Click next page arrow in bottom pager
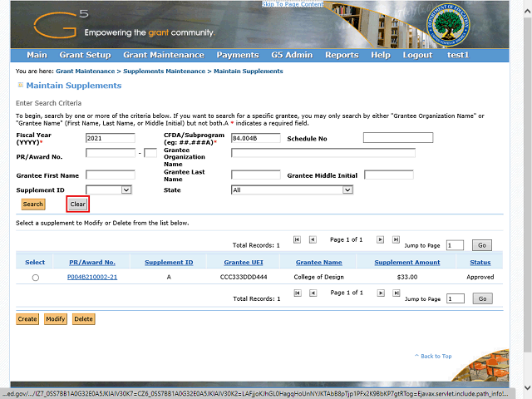This screenshot has width=532, height=399. point(380,293)
